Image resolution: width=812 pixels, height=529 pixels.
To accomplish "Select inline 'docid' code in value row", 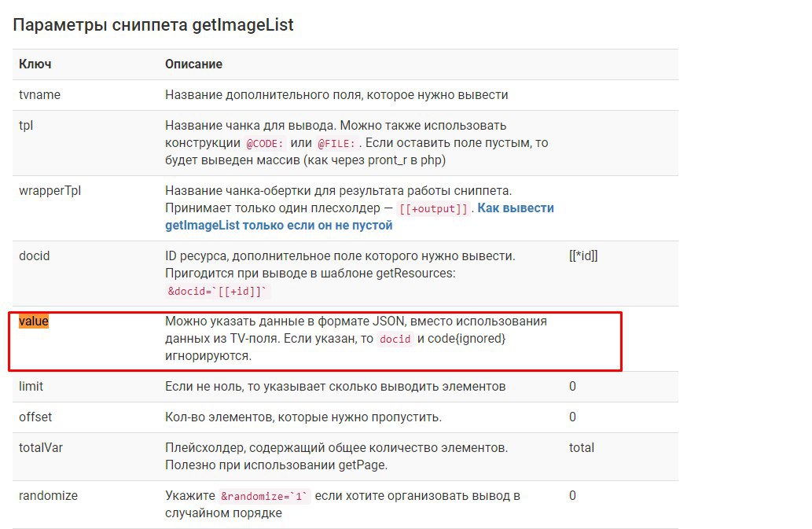I will [395, 339].
